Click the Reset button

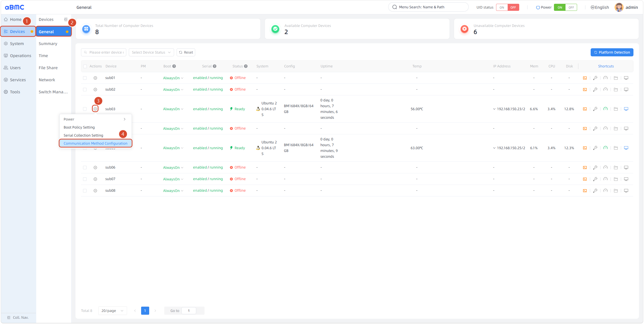pyautogui.click(x=186, y=52)
